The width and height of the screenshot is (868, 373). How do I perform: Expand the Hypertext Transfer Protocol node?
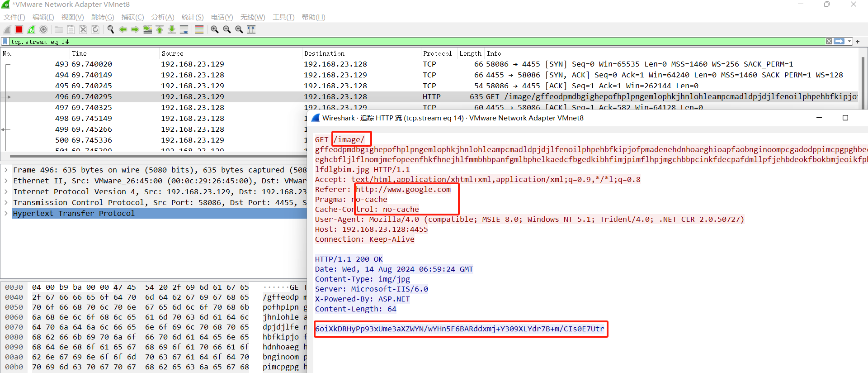(6, 214)
